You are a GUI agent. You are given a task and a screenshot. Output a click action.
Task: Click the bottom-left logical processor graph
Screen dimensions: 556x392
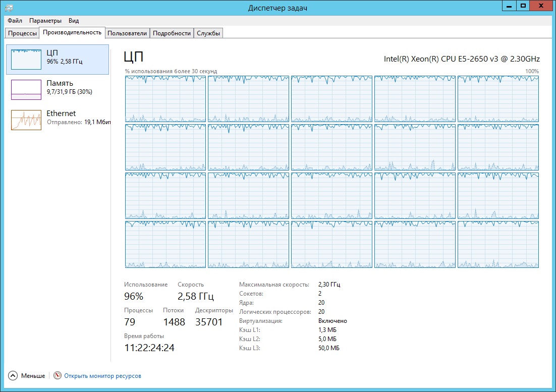(x=165, y=244)
